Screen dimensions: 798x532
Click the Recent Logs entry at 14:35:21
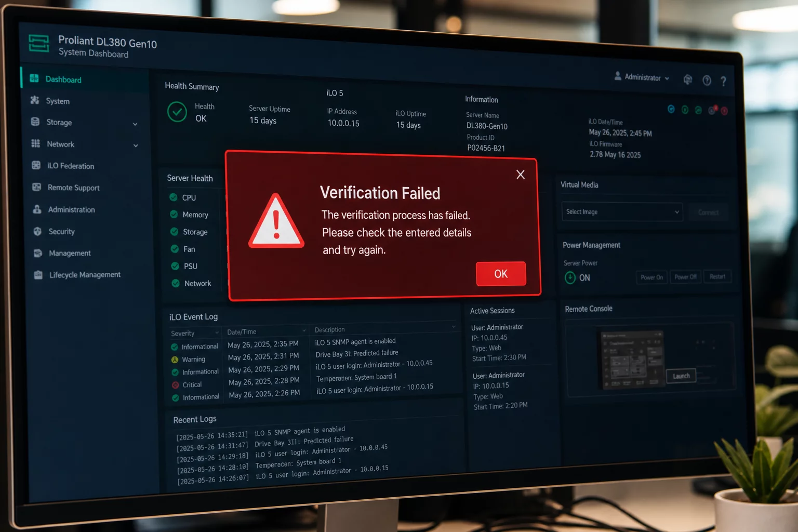260,433
